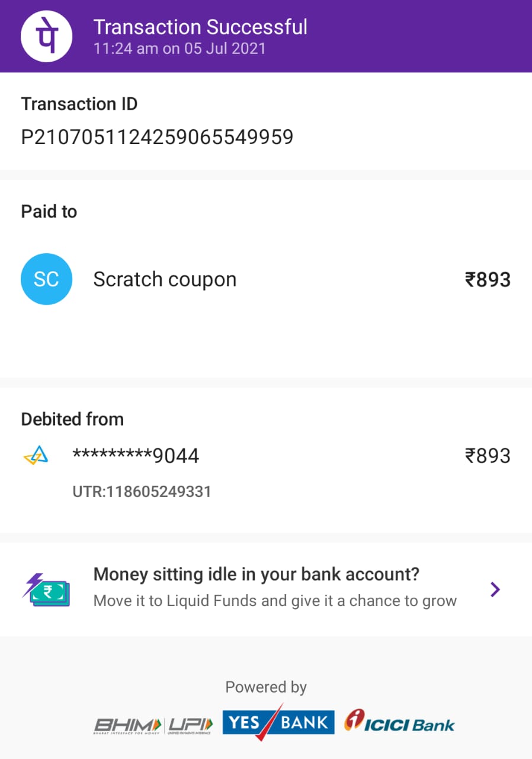The width and height of the screenshot is (532, 759).
Task: Click the SC avatar circle
Action: 46,279
